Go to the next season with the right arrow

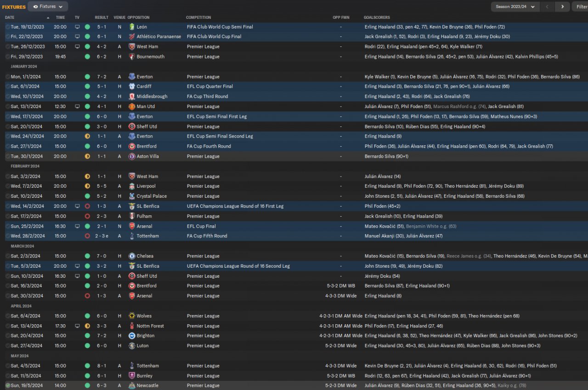pyautogui.click(x=562, y=6)
